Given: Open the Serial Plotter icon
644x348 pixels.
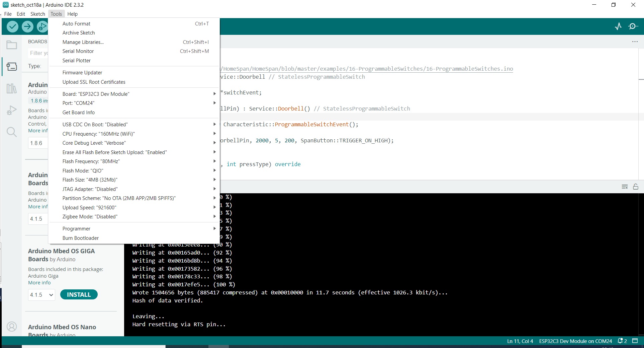Looking at the screenshot, I should tap(618, 26).
